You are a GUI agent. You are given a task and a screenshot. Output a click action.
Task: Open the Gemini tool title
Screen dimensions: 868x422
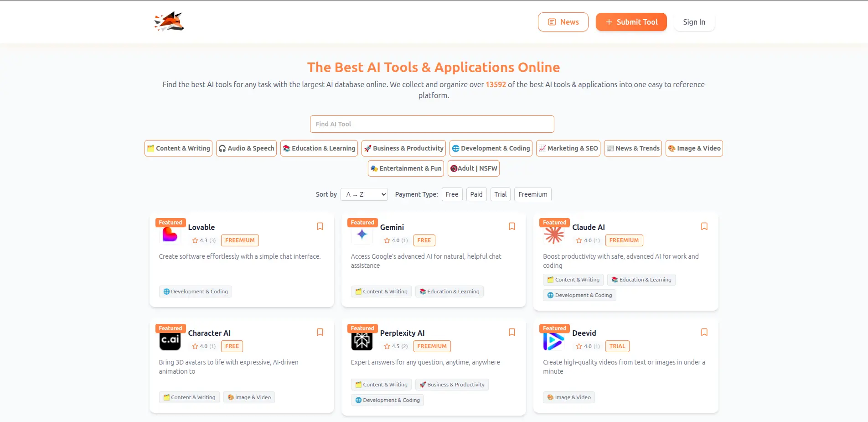point(392,227)
